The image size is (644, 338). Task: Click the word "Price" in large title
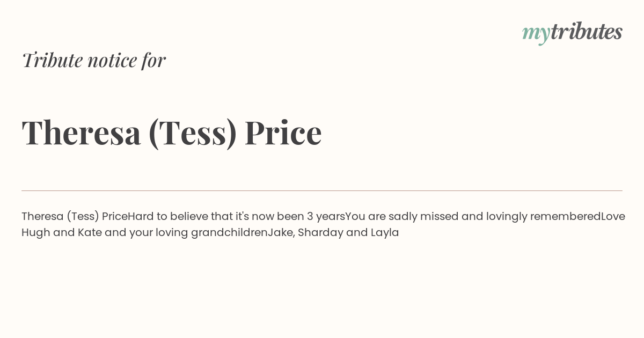[x=283, y=133]
